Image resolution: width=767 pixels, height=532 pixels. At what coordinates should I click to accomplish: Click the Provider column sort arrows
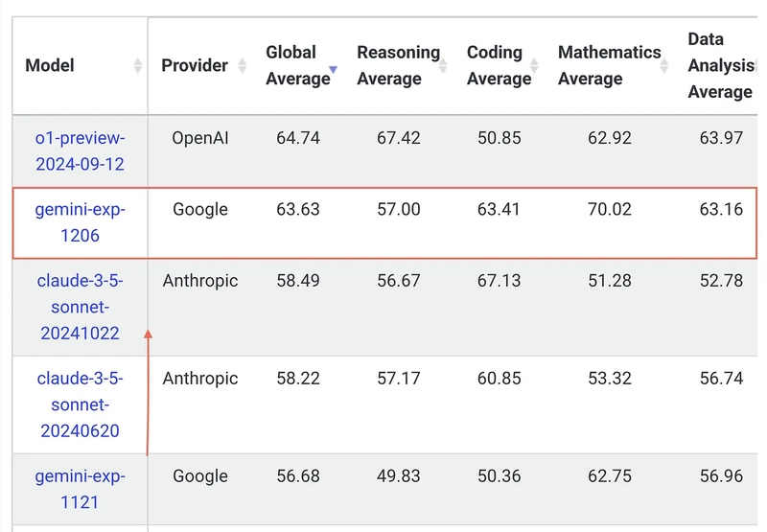[243, 65]
